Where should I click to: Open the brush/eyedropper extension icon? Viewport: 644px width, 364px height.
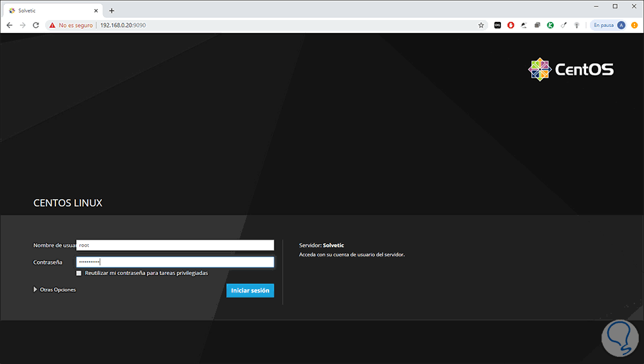pyautogui.click(x=563, y=25)
